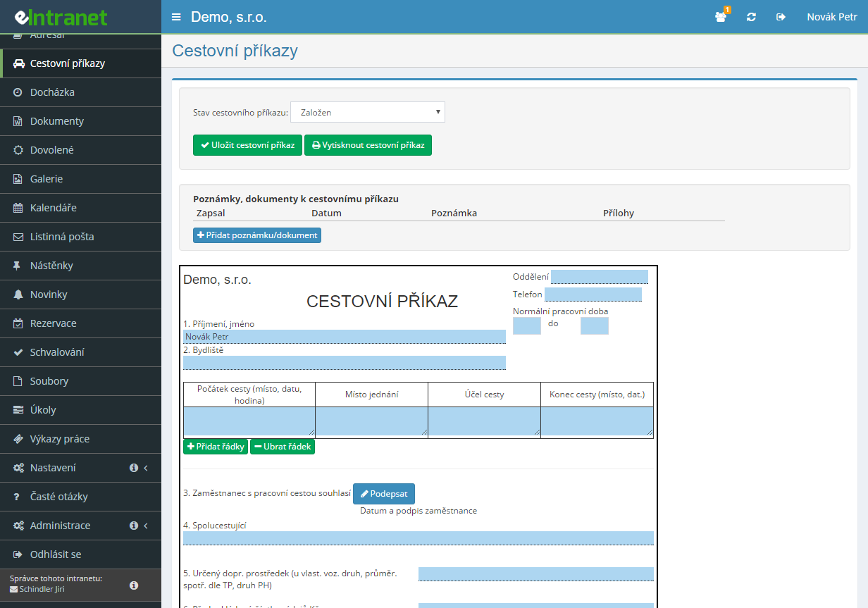Click the Bydliště input field
This screenshot has height=608, width=868.
[x=344, y=362]
